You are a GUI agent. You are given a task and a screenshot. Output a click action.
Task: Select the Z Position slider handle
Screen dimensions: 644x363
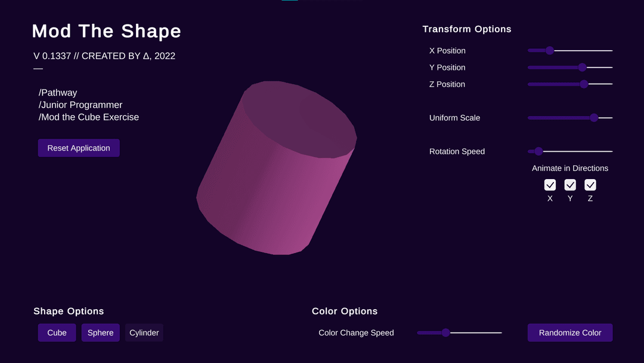(x=584, y=84)
